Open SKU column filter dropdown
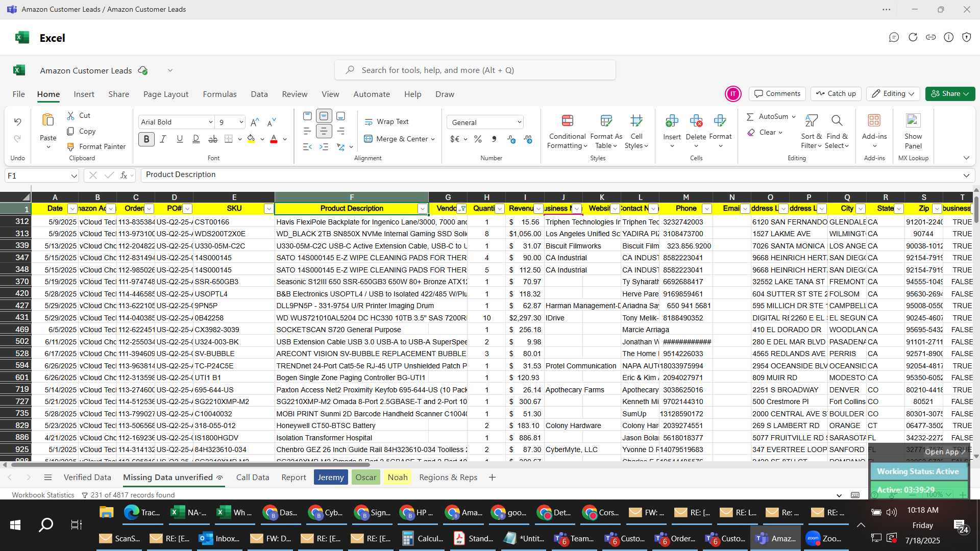Image resolution: width=980 pixels, height=551 pixels. (268, 209)
